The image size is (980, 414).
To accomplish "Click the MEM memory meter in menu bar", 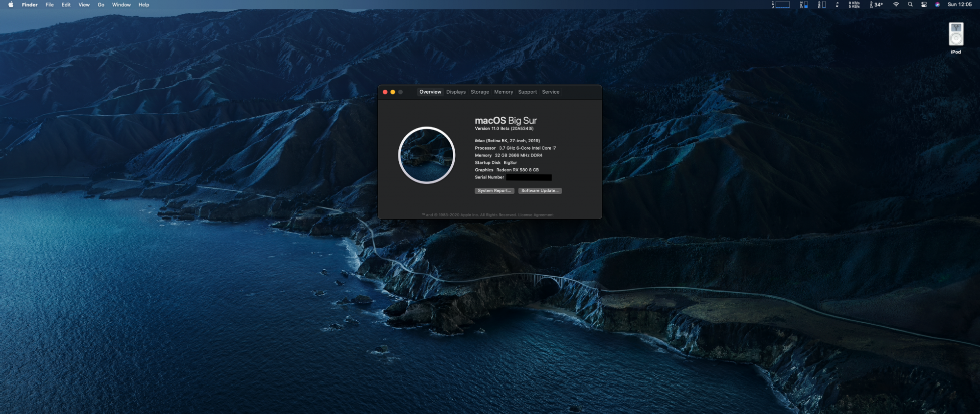I will tap(804, 4).
